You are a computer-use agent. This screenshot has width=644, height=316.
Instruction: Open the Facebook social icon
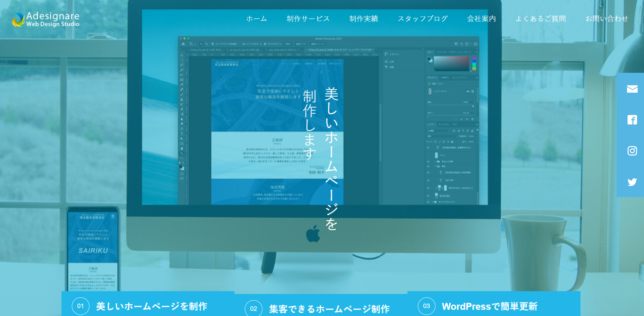pos(632,120)
